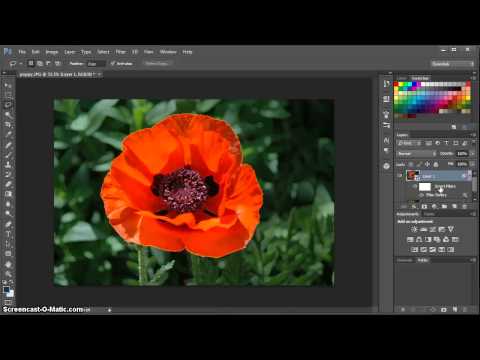Choose Subtract from selection mode
The height and width of the screenshot is (360, 480).
pyautogui.click(x=49, y=63)
